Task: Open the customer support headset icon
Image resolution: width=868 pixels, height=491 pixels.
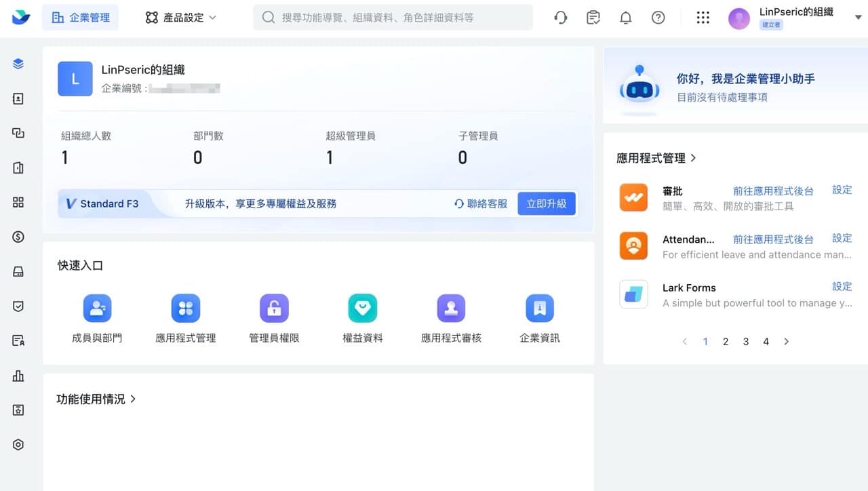Action: pyautogui.click(x=561, y=18)
